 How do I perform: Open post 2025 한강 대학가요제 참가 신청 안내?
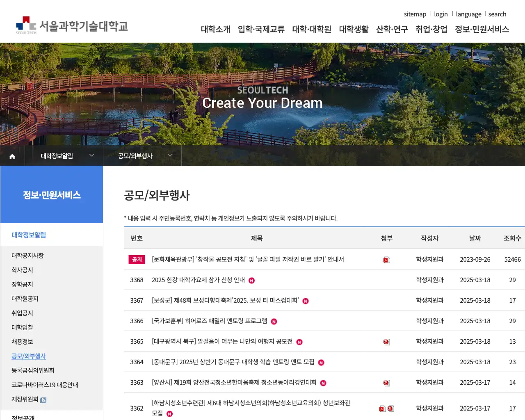(x=198, y=280)
